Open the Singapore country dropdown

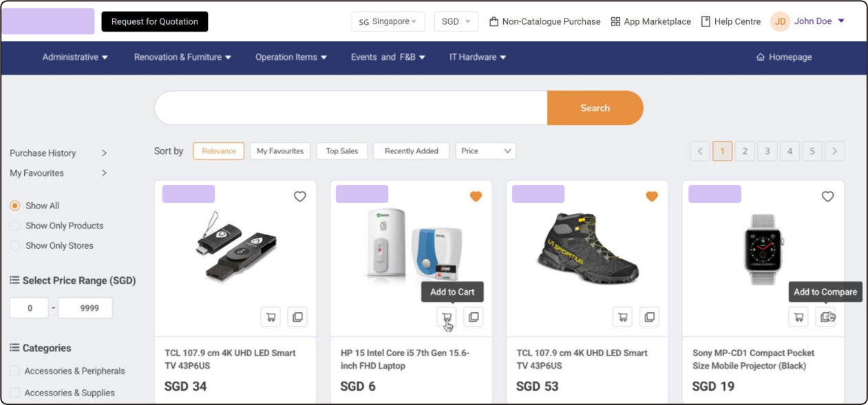tap(388, 21)
